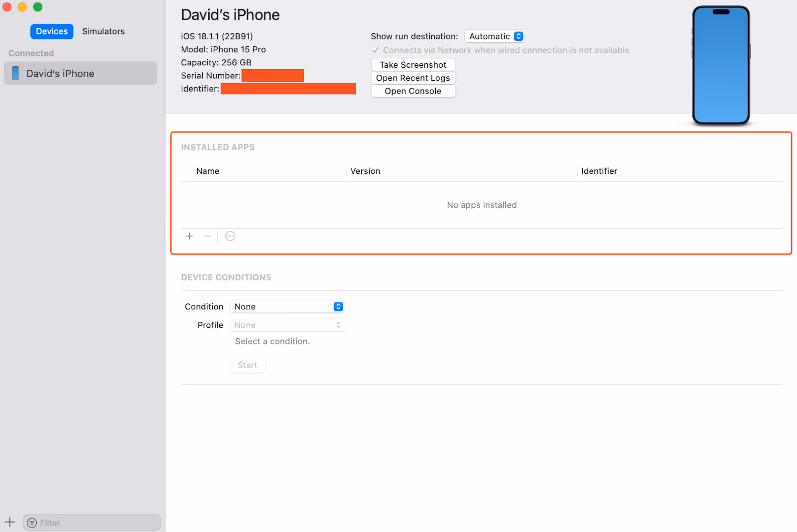Remove an installed app with minus icon
The height and width of the screenshot is (532, 797).
point(208,236)
